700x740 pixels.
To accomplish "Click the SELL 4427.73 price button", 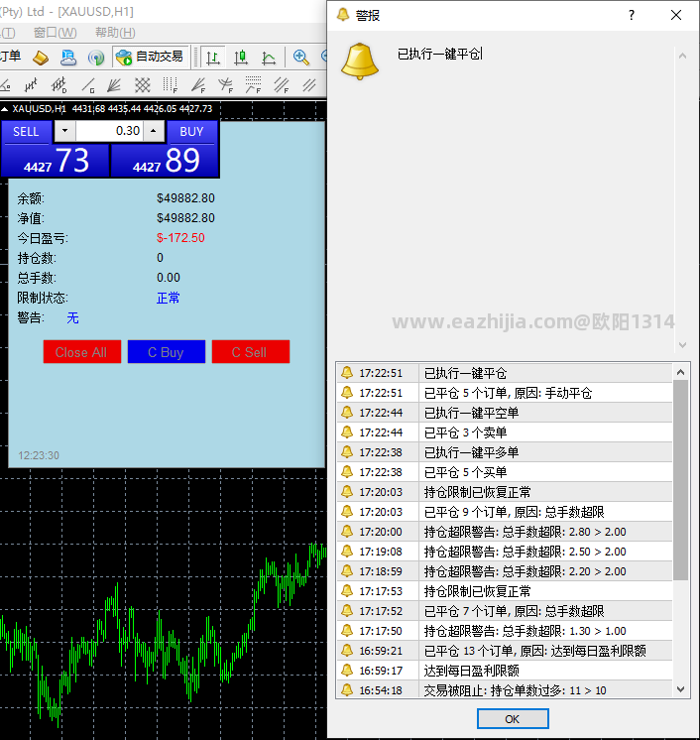I will pyautogui.click(x=55, y=161).
